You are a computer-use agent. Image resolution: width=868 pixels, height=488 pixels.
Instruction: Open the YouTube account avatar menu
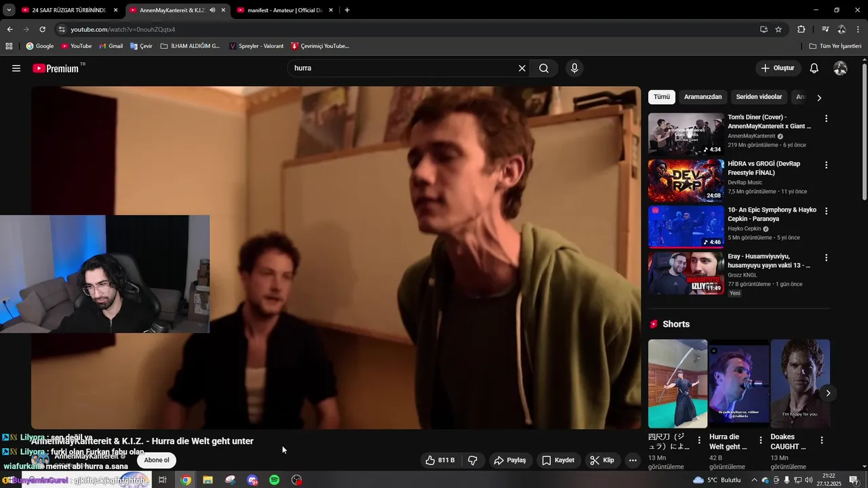point(840,68)
